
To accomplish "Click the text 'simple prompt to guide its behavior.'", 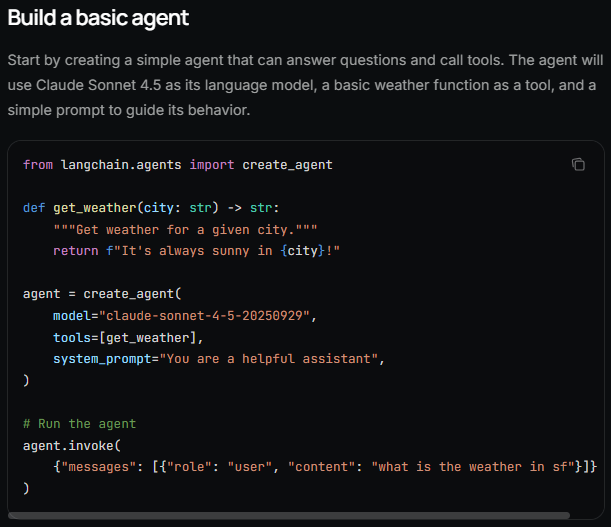I will point(129,110).
